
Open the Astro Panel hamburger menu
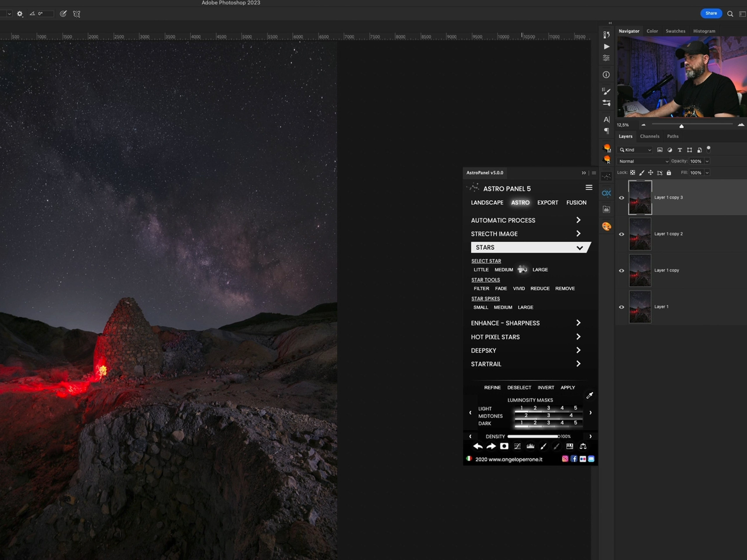pos(589,188)
